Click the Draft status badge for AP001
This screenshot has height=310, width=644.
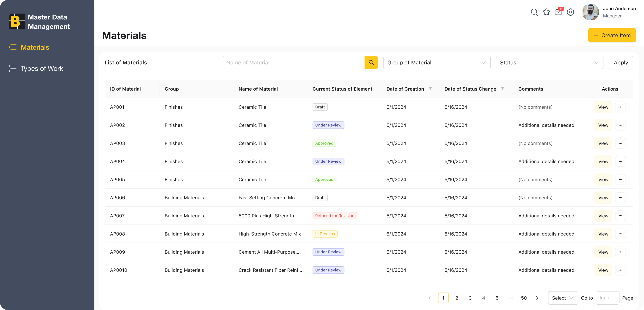(320, 107)
